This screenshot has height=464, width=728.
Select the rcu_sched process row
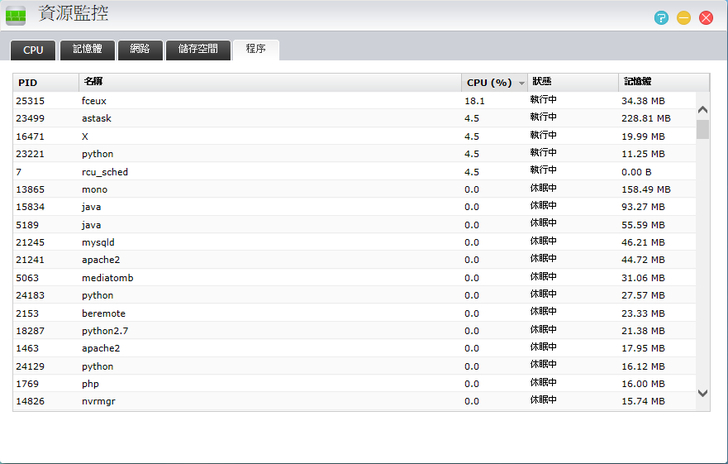354,172
